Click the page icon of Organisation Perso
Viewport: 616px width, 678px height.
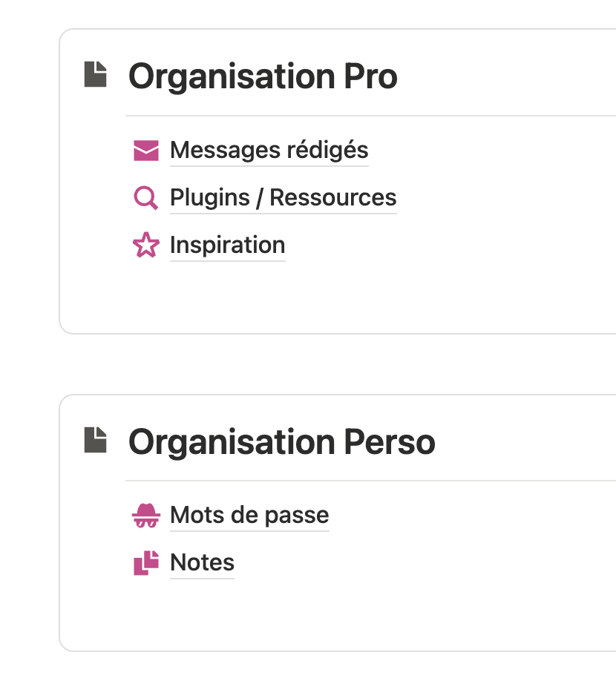96,440
